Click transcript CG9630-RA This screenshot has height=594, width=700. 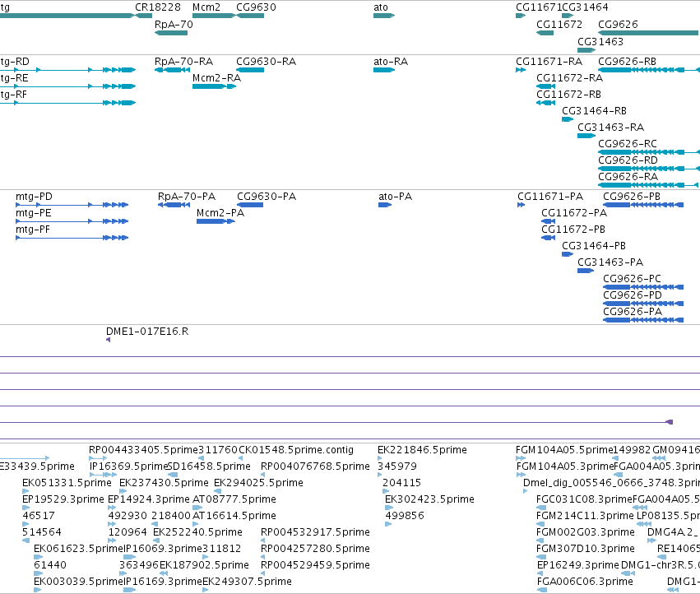(x=266, y=62)
